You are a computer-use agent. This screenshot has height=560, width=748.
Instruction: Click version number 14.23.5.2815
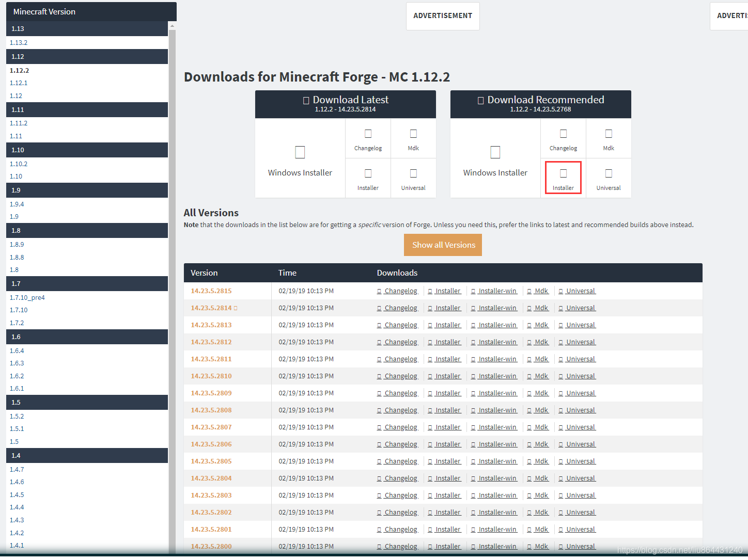tap(211, 291)
